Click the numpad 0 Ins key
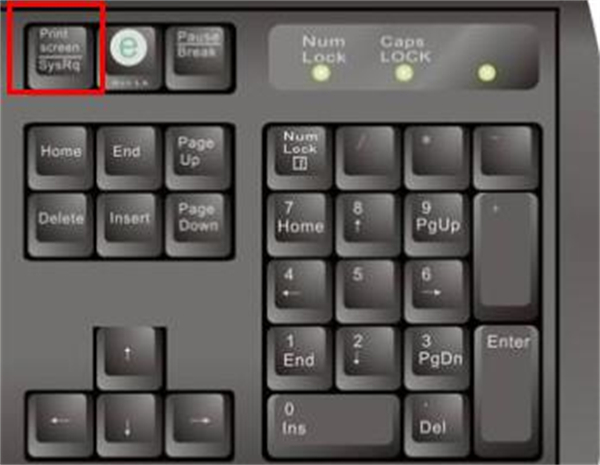 [334, 425]
